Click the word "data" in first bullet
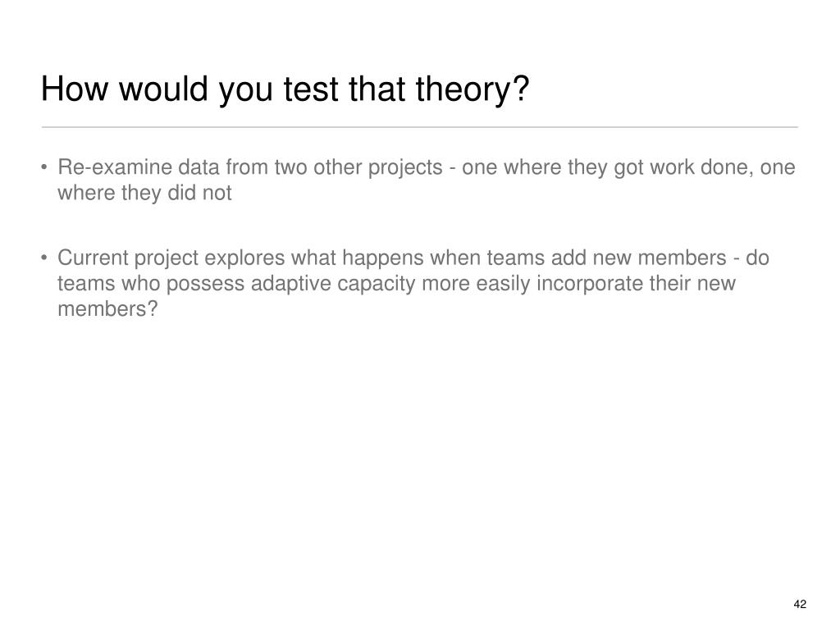840x630 pixels. point(199,167)
